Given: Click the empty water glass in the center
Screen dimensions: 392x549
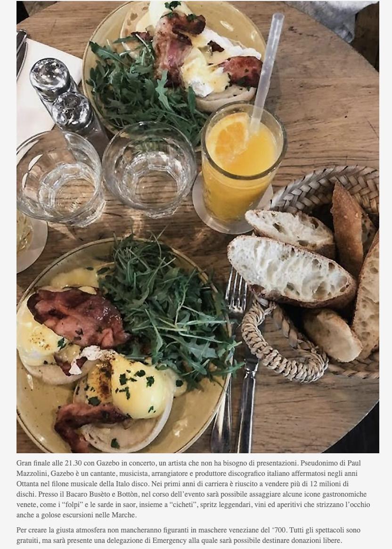Looking at the screenshot, I should (x=150, y=169).
